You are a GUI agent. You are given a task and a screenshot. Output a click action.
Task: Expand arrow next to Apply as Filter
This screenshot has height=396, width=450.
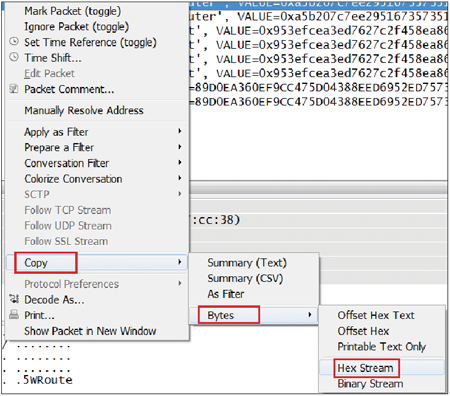click(180, 131)
